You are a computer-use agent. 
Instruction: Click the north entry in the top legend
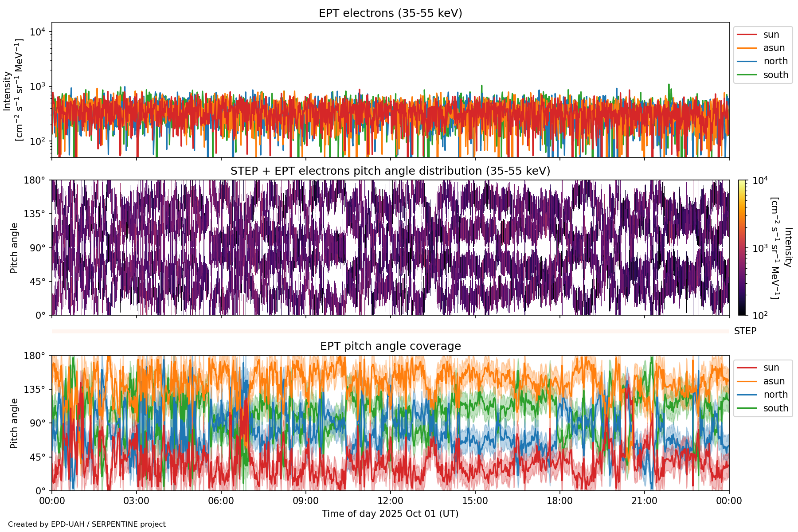pos(775,61)
